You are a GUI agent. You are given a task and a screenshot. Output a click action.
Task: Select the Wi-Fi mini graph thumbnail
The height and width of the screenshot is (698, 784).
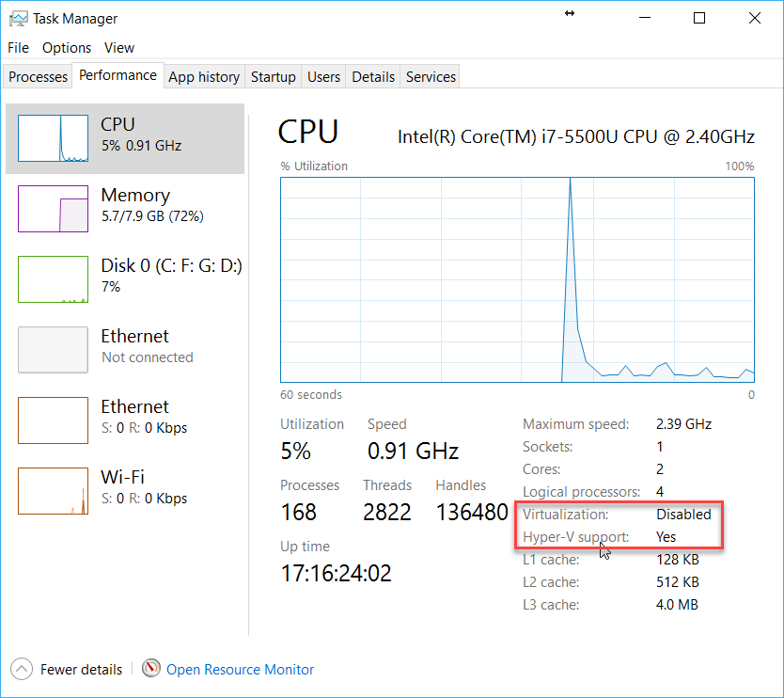pyautogui.click(x=53, y=491)
